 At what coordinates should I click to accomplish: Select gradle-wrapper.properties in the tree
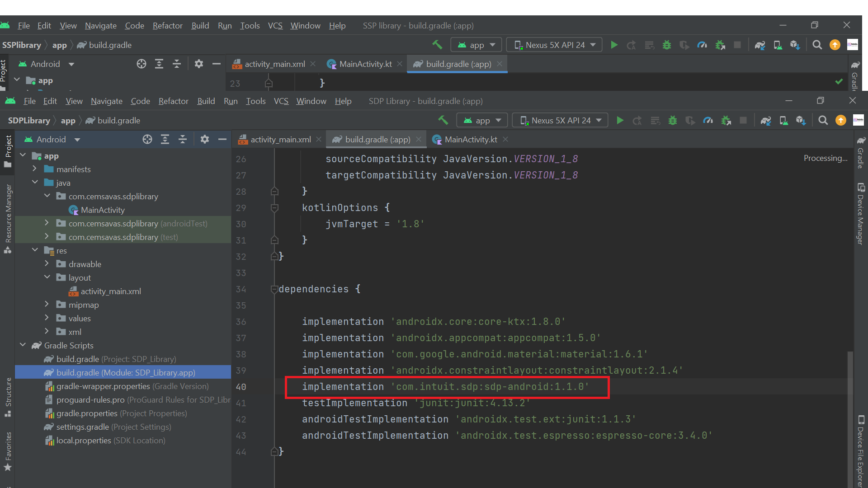[x=103, y=386]
